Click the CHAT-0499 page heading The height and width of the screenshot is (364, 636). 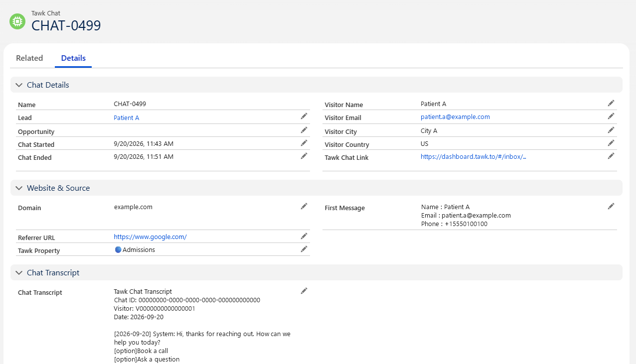tap(66, 25)
